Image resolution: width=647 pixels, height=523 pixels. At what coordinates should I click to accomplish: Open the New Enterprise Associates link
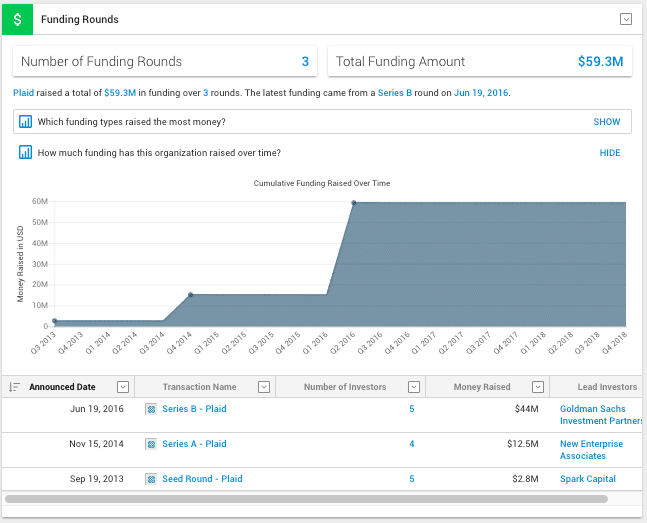[591, 450]
